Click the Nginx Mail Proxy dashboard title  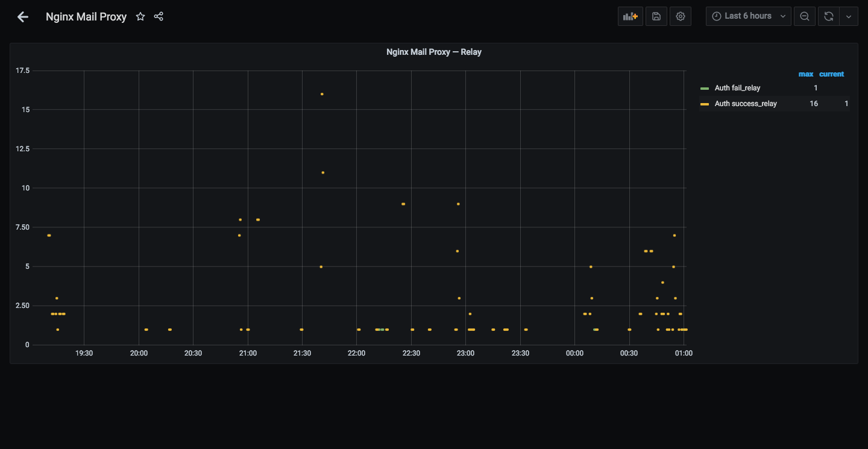coord(86,17)
